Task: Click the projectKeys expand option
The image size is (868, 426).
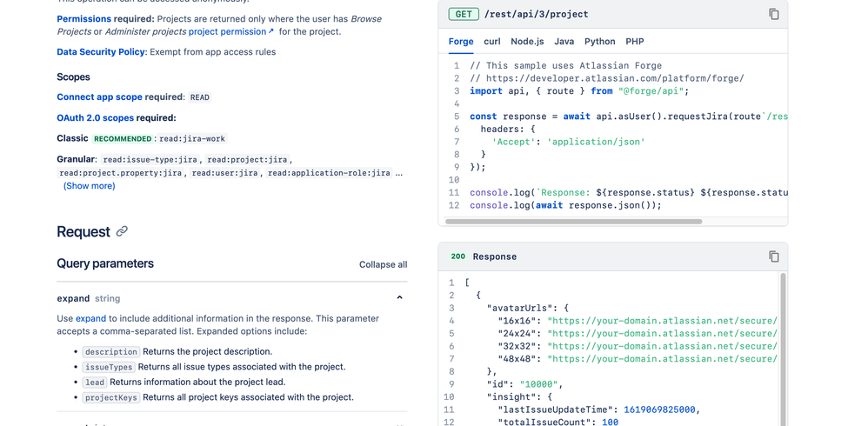Action: 111,397
